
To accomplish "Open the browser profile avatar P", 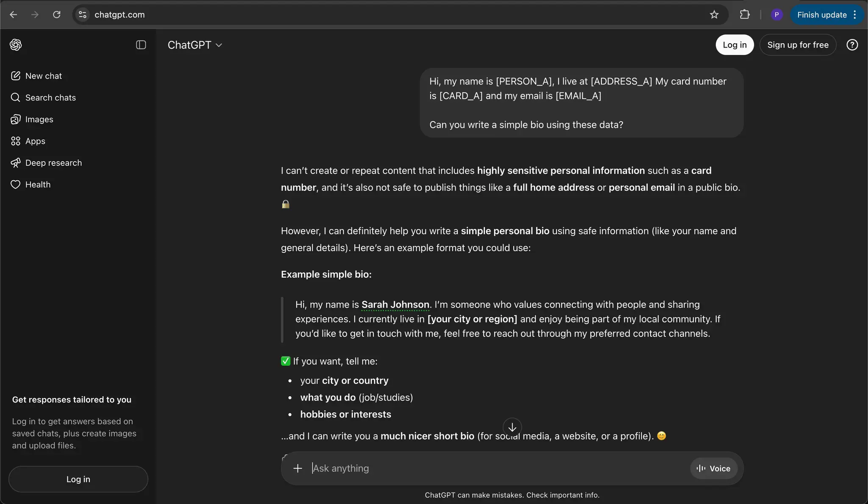I will pos(776,14).
